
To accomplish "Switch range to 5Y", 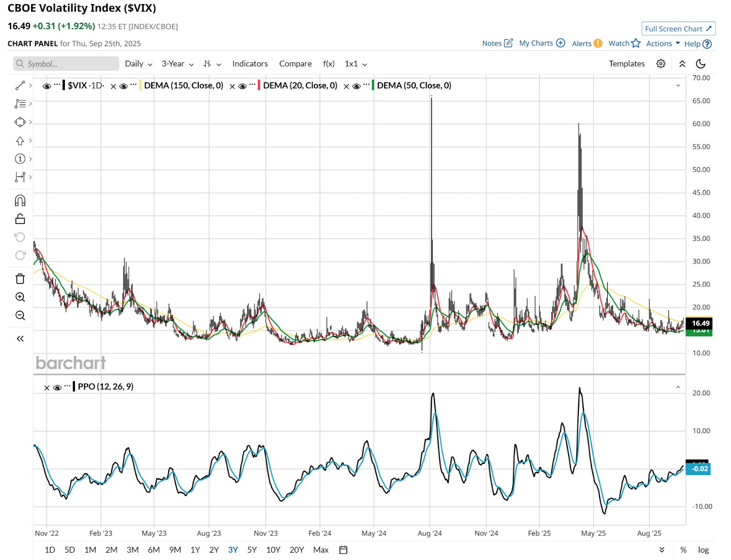I will 252,549.
